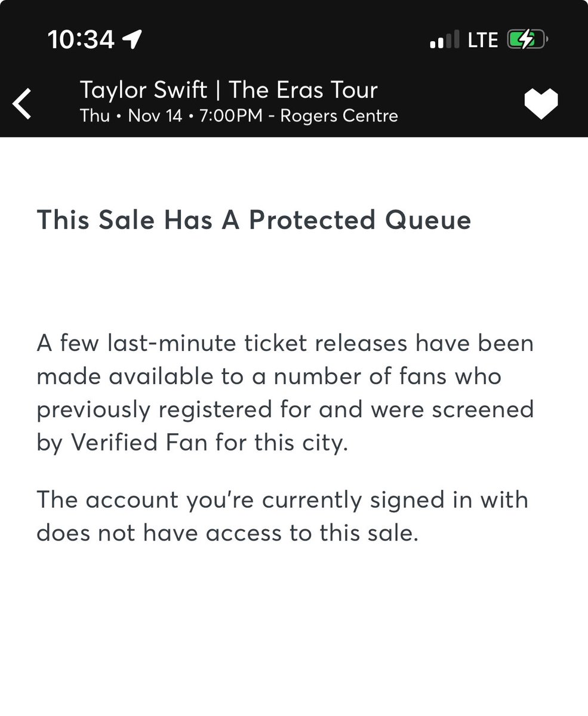Image resolution: width=588 pixels, height=716 pixels.
Task: Tap the last-minute ticket releases paragraph
Action: [x=285, y=394]
